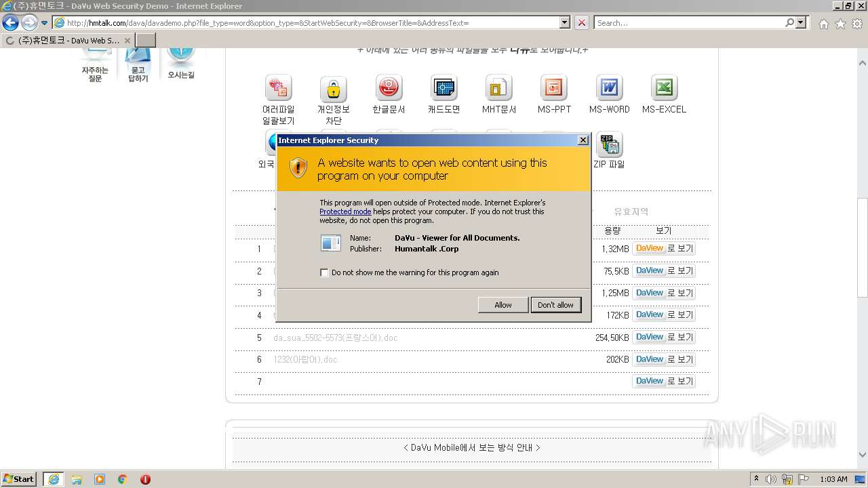868x488 pixels.
Task: Open the 여러파일 일괄보기 icon
Action: [x=278, y=88]
